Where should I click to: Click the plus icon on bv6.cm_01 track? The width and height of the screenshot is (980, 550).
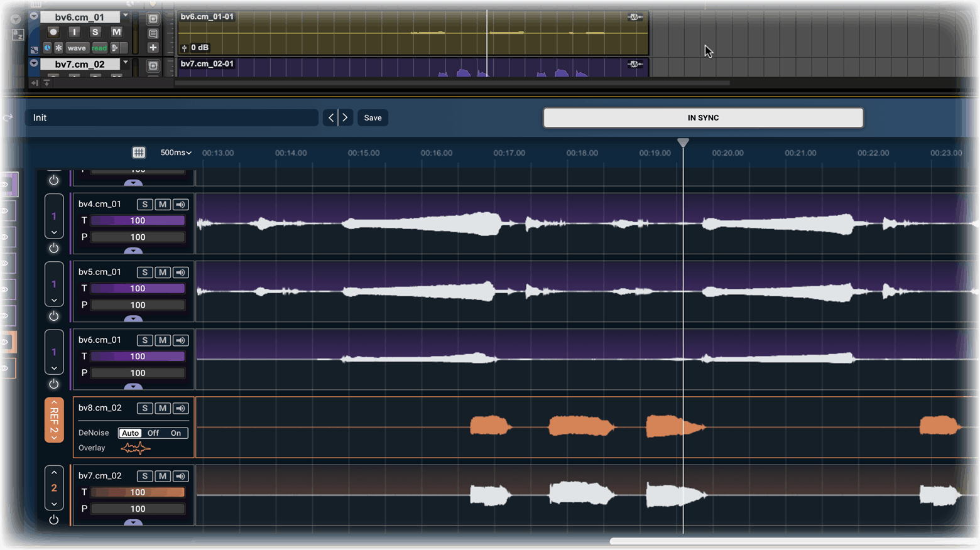pyautogui.click(x=153, y=48)
